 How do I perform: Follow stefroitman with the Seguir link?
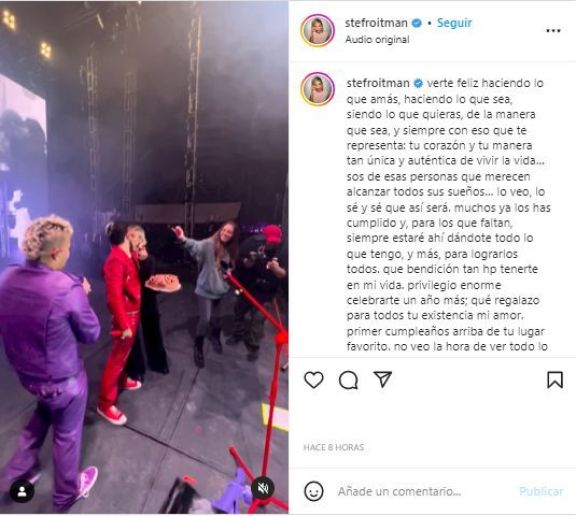pos(454,23)
